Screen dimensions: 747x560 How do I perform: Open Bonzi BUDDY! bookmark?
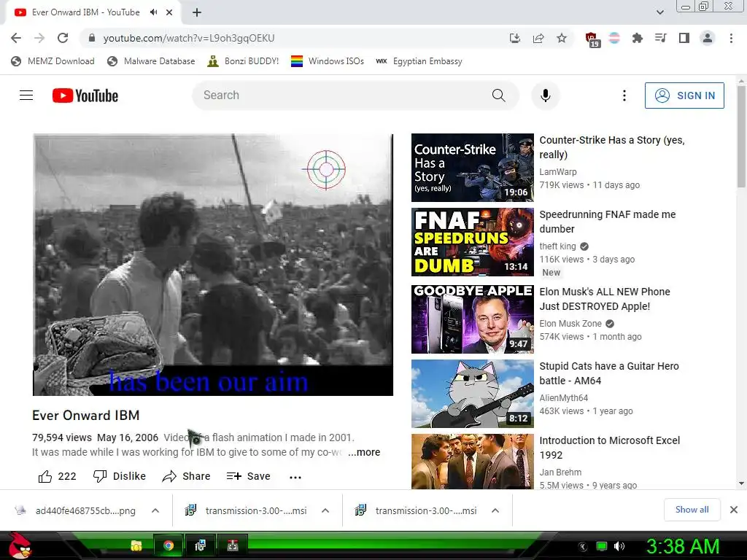243,61
